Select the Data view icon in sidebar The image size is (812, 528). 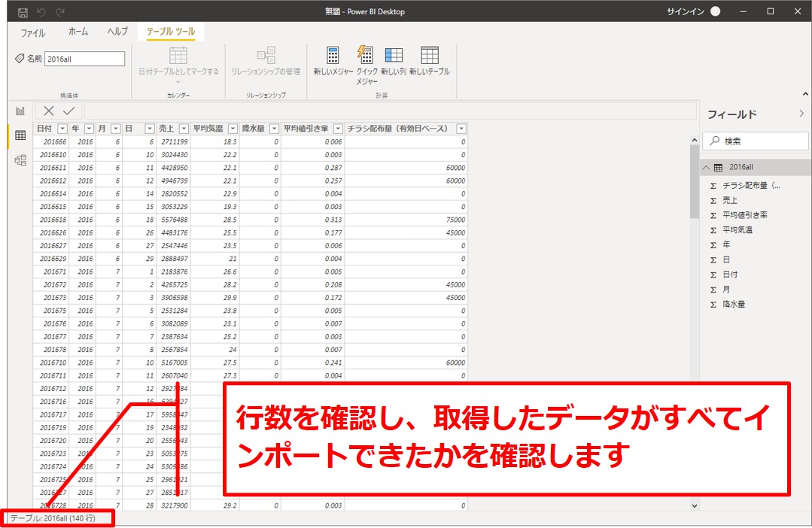[20, 135]
